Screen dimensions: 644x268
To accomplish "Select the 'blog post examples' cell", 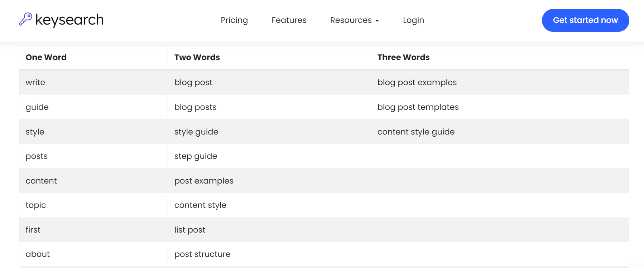I will 417,82.
